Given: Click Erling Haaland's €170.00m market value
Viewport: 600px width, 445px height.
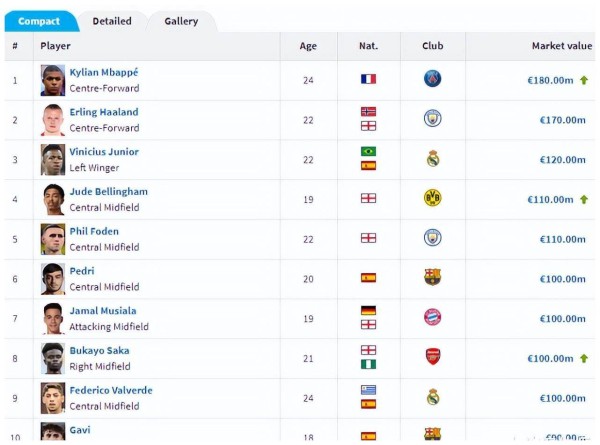Looking at the screenshot, I should coord(562,120).
